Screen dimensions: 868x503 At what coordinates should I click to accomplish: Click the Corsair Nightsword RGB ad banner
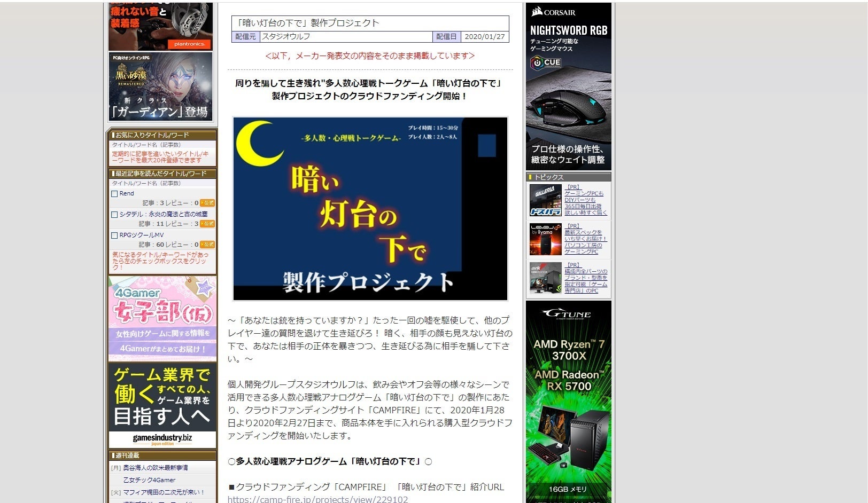pyautogui.click(x=568, y=86)
